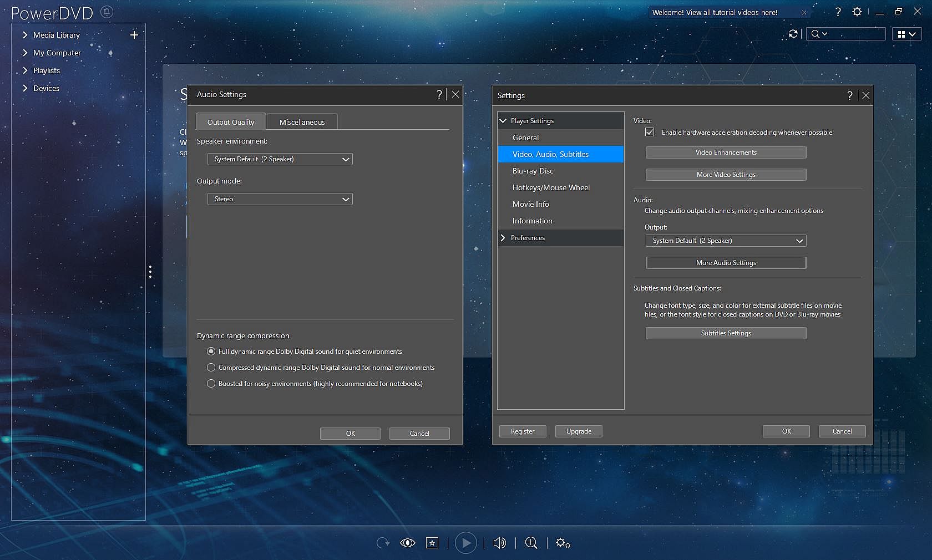Click the plus icon beside Media Library

click(134, 35)
